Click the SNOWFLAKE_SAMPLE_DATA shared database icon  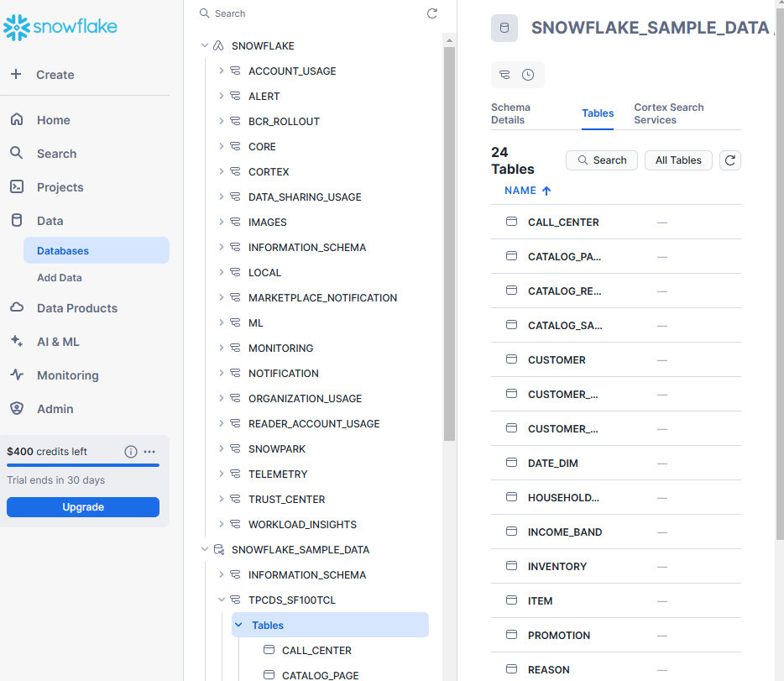pos(219,549)
